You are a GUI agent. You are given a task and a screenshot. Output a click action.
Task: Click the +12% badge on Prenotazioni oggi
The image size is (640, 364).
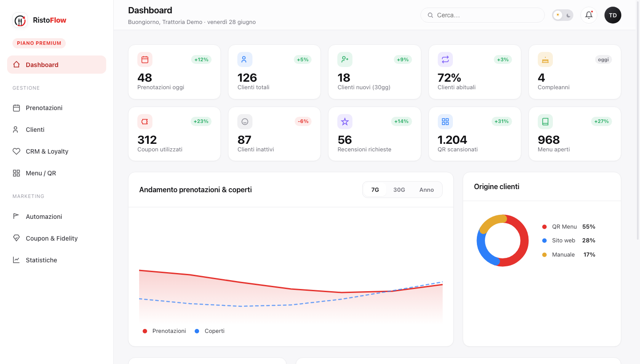click(x=201, y=59)
